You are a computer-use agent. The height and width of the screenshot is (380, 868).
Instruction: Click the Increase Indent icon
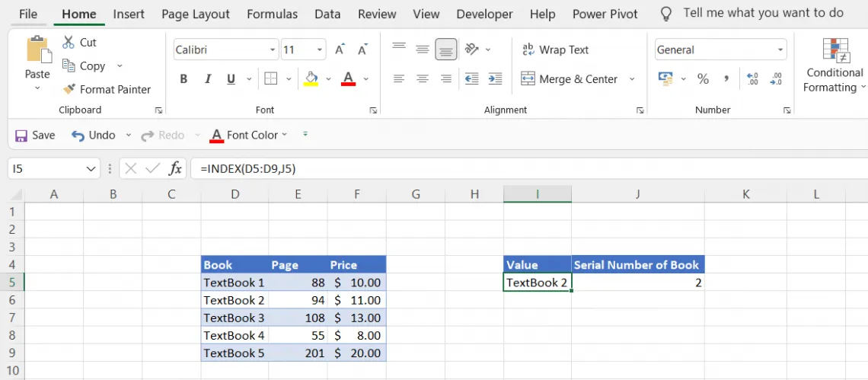495,78
